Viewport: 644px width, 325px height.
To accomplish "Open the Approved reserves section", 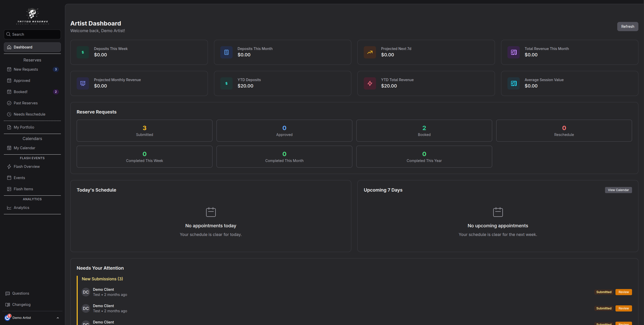I will click(22, 80).
